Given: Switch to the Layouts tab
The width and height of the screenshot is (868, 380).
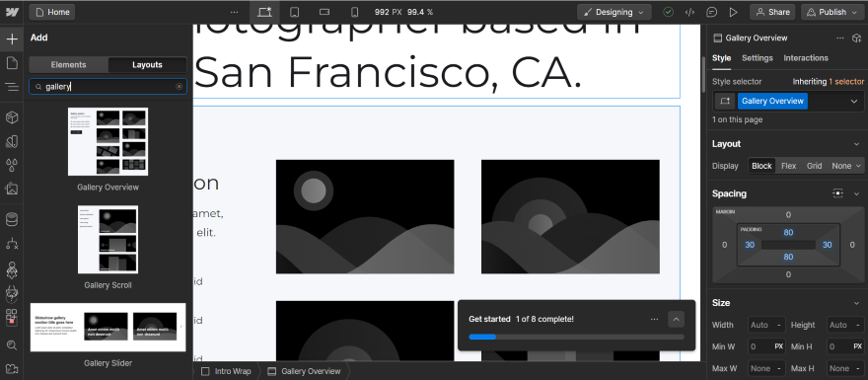Looking at the screenshot, I should pyautogui.click(x=147, y=65).
